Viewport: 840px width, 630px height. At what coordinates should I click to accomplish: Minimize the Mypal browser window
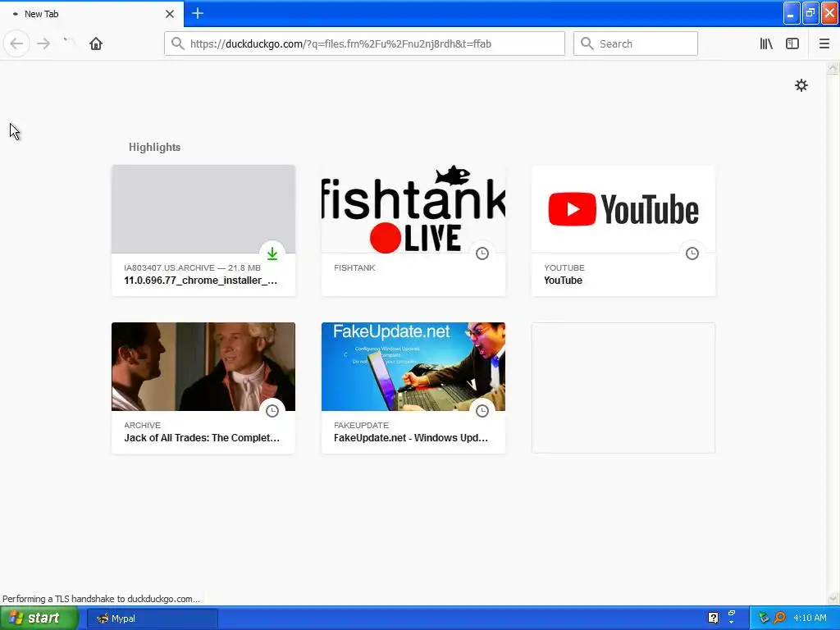(792, 13)
